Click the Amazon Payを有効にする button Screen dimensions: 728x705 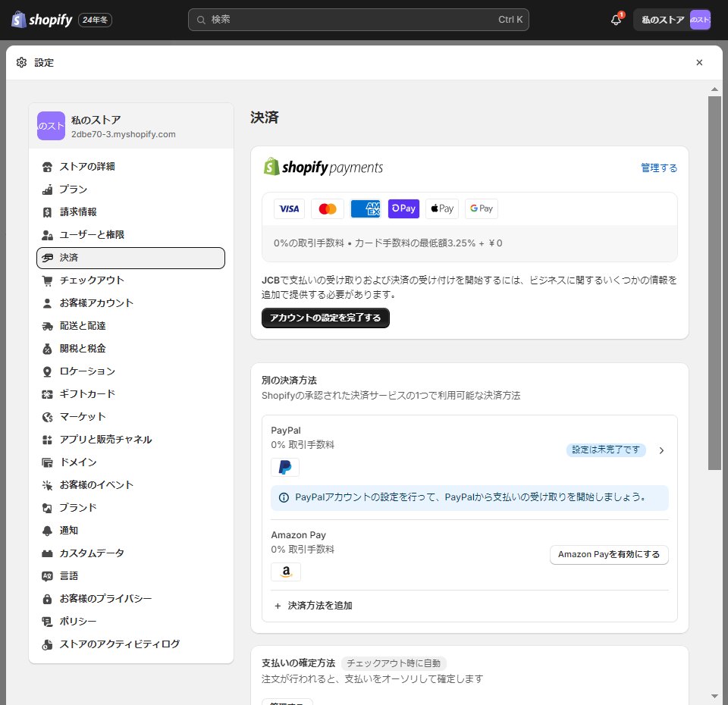point(609,555)
